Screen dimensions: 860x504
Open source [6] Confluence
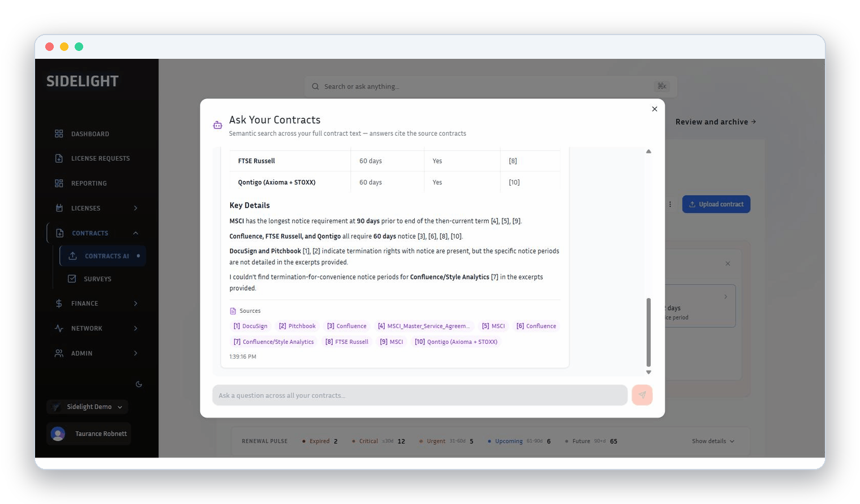click(x=536, y=326)
